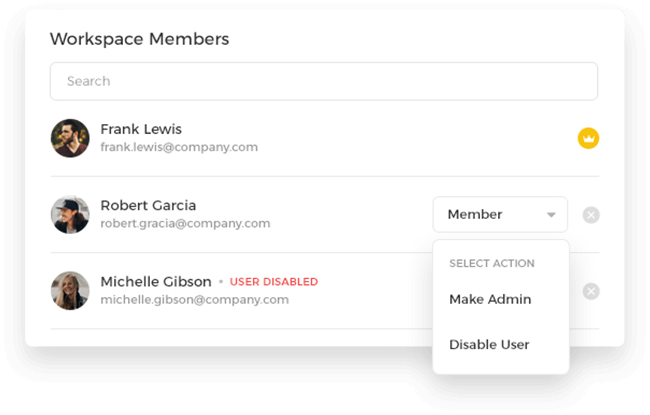Click the Michelle Gibson name
650x415 pixels.
[x=156, y=282]
